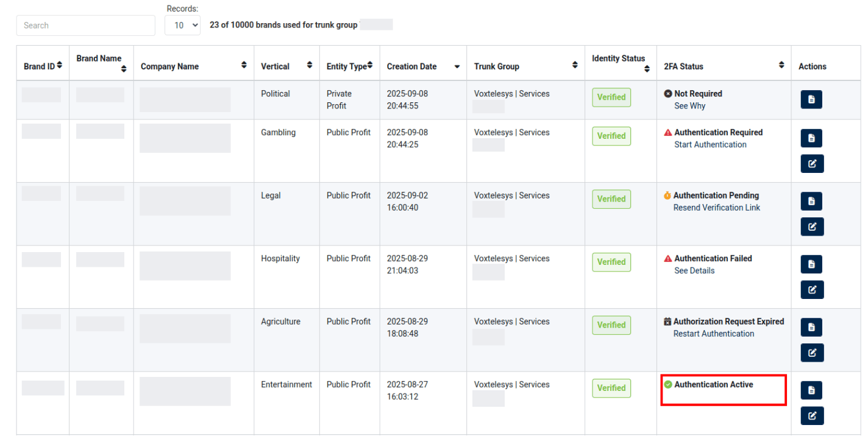Sort by Trunk Group column header

point(524,66)
